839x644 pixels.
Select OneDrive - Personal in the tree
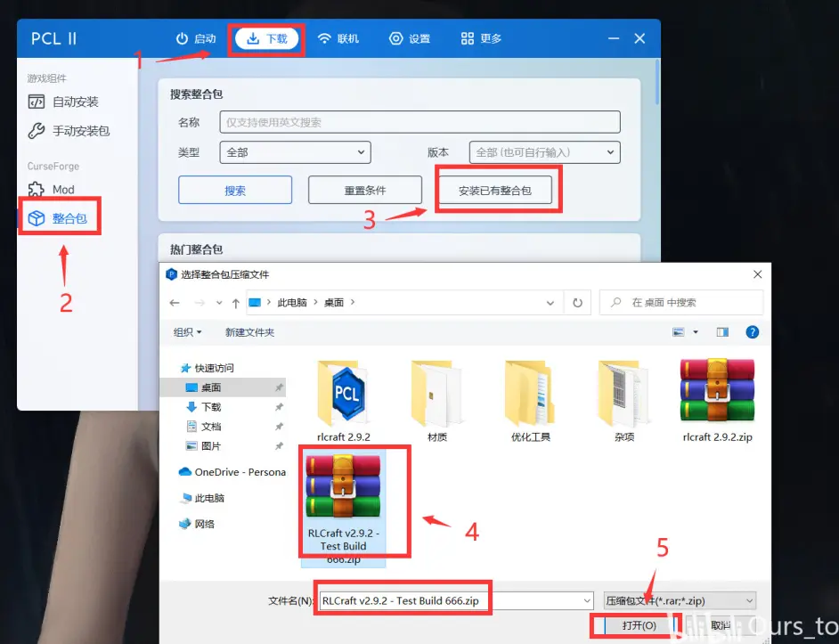pos(232,472)
